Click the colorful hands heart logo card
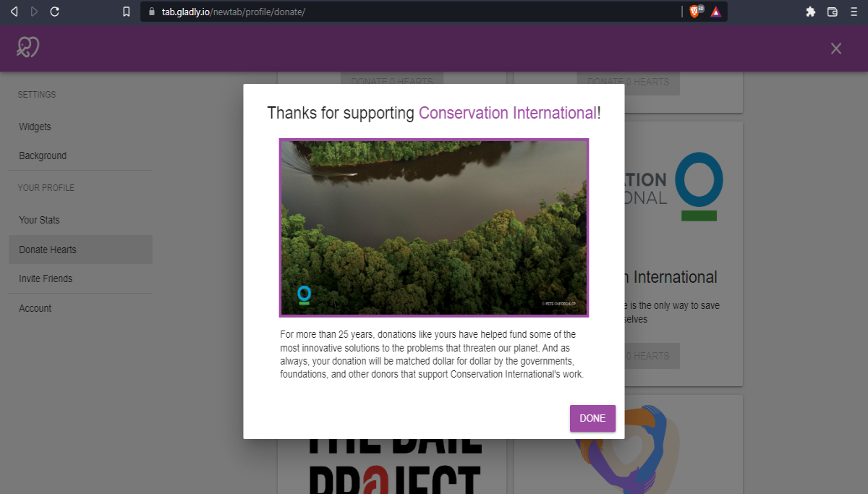 (629, 449)
